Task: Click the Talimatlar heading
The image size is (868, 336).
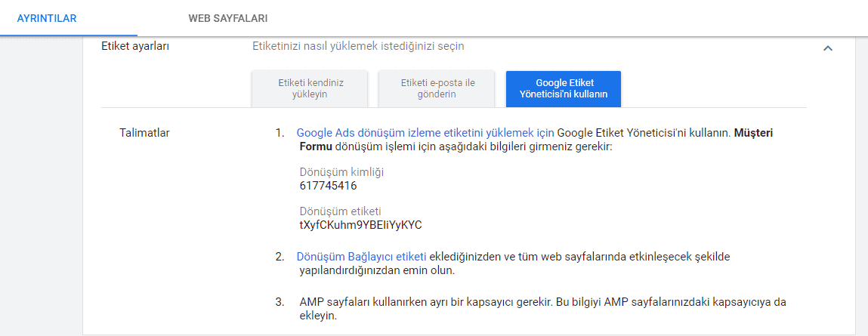Action: 144,134
